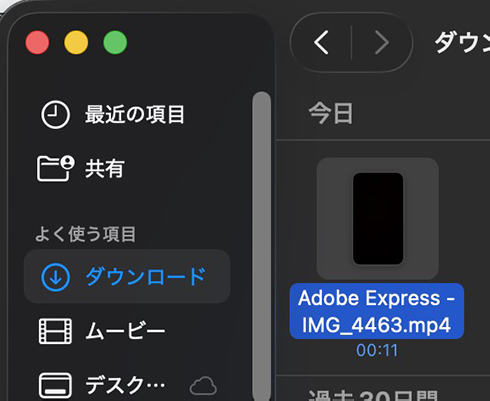Click the sidebar vertical scrollbar

coord(262,246)
